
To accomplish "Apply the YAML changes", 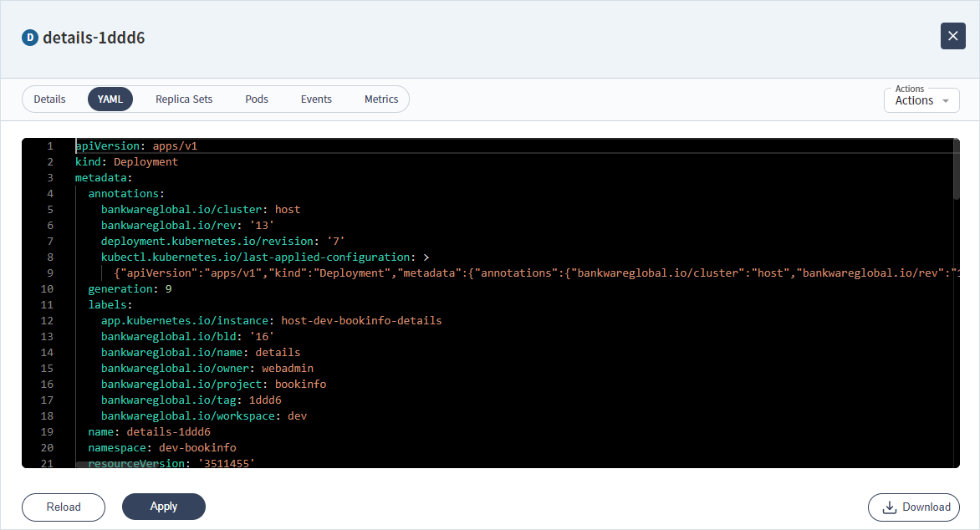I will click(x=164, y=507).
